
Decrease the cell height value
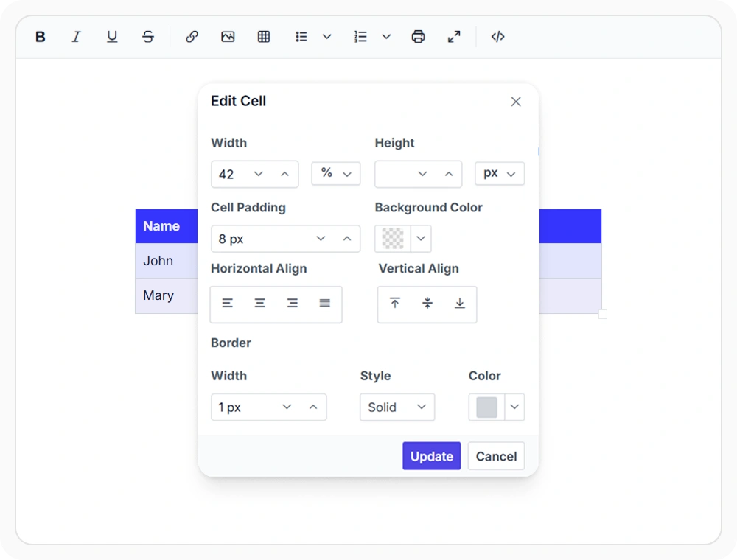tap(422, 175)
